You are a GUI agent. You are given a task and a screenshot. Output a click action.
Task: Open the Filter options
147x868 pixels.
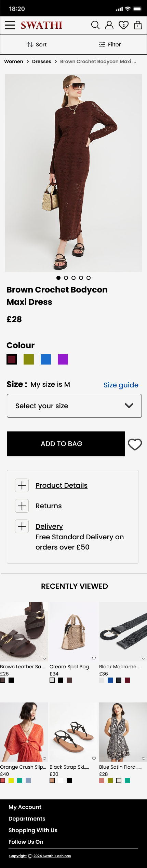[110, 44]
